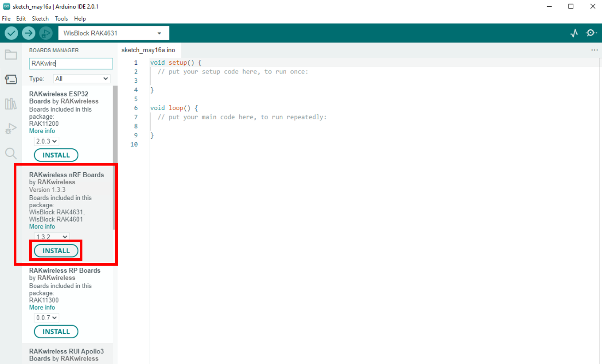Open the editor tab overflow ellipsis
The image size is (602, 364).
[x=594, y=50]
